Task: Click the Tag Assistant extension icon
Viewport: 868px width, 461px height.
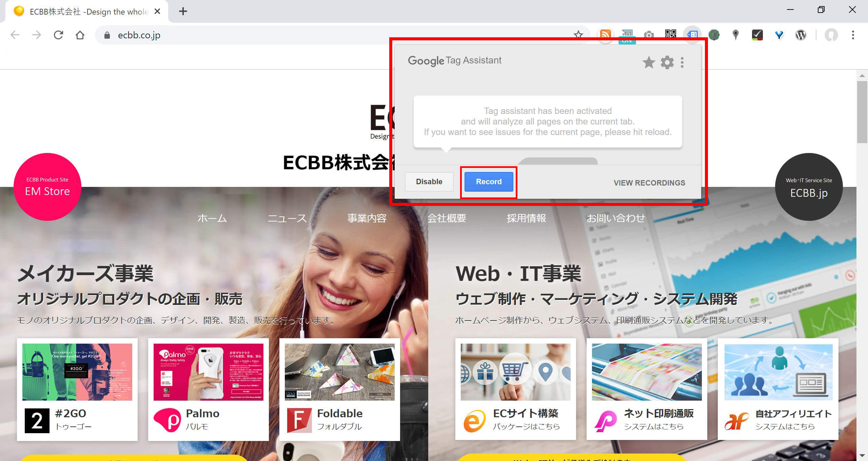Action: click(692, 35)
